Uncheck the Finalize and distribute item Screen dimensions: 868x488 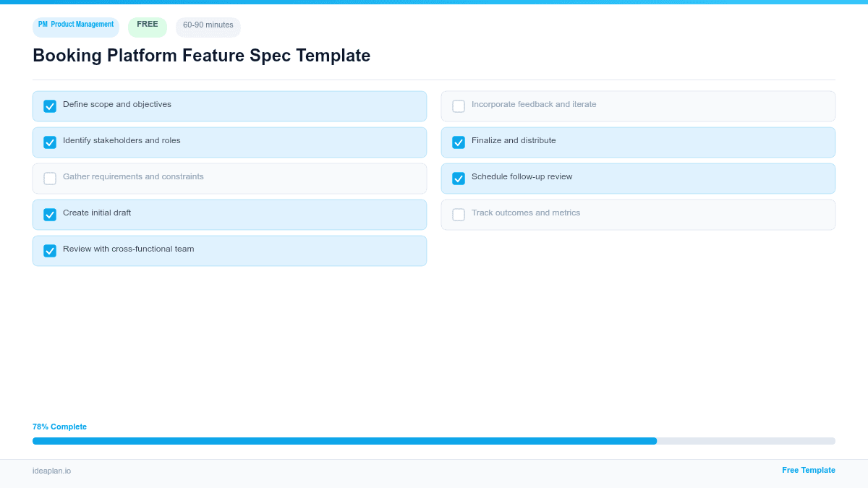coord(459,142)
